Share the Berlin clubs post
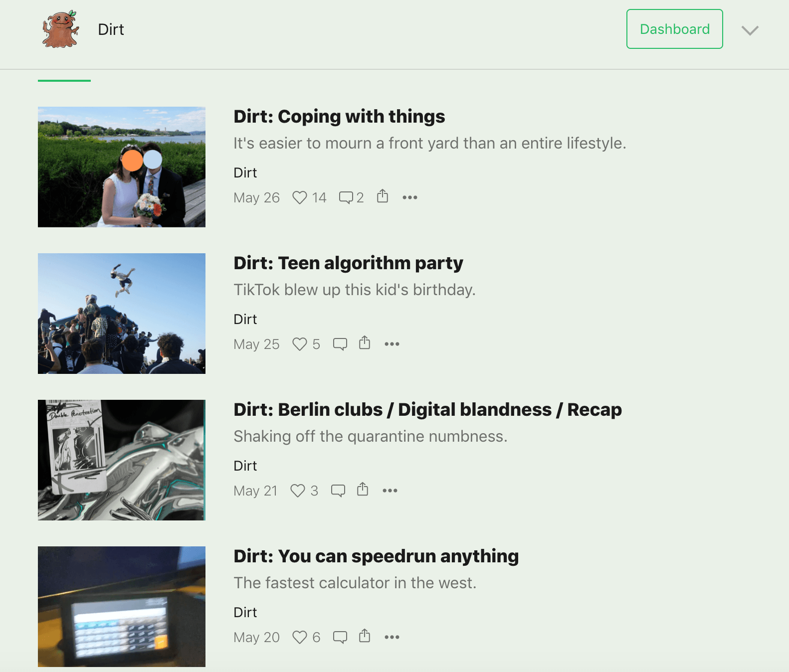This screenshot has height=672, width=789. coord(363,489)
